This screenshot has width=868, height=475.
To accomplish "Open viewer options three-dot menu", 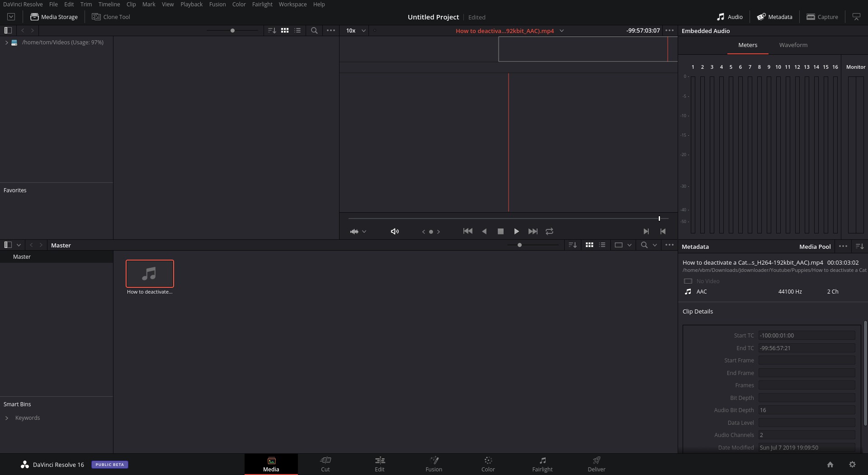I will (670, 30).
